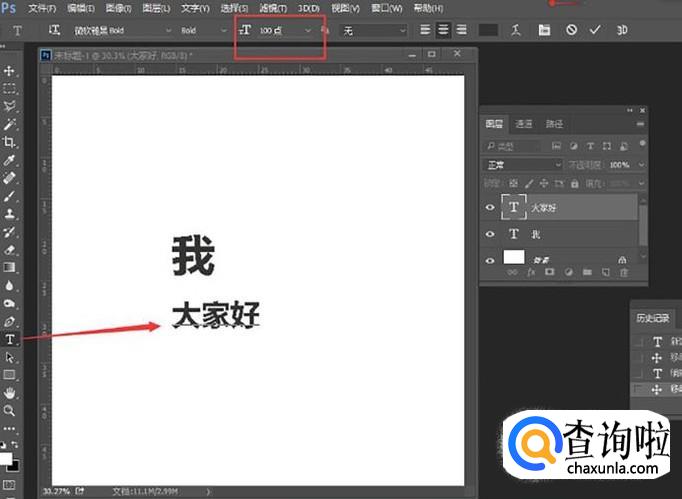Screen dimensions: 682x499
Task: Select the Crop tool in the toolbar
Action: click(x=10, y=142)
